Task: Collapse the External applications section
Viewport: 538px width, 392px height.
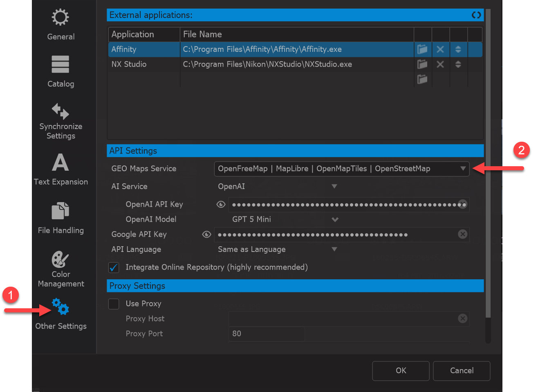Action: (x=476, y=15)
